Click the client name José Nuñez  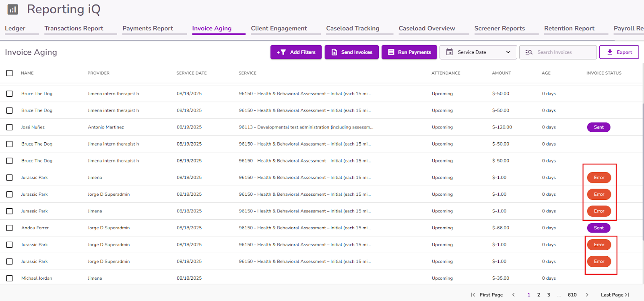click(x=33, y=127)
